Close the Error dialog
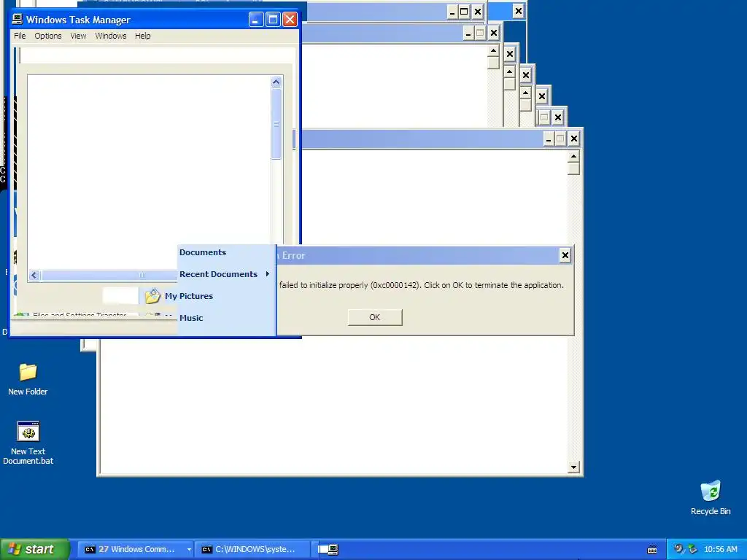The height and width of the screenshot is (560, 747). point(565,256)
